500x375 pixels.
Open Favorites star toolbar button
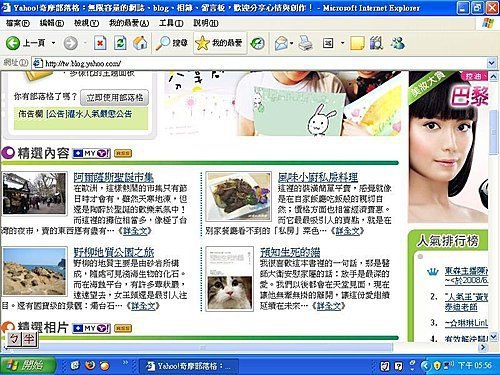[x=220, y=43]
